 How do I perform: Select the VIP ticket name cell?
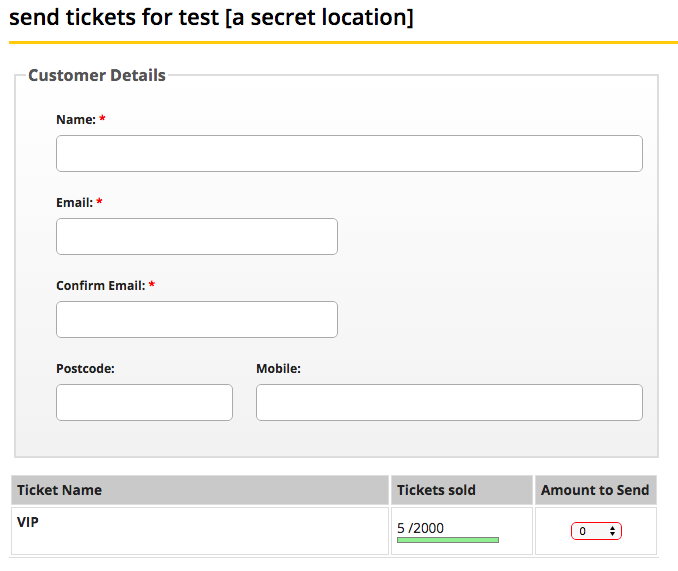tap(200, 531)
